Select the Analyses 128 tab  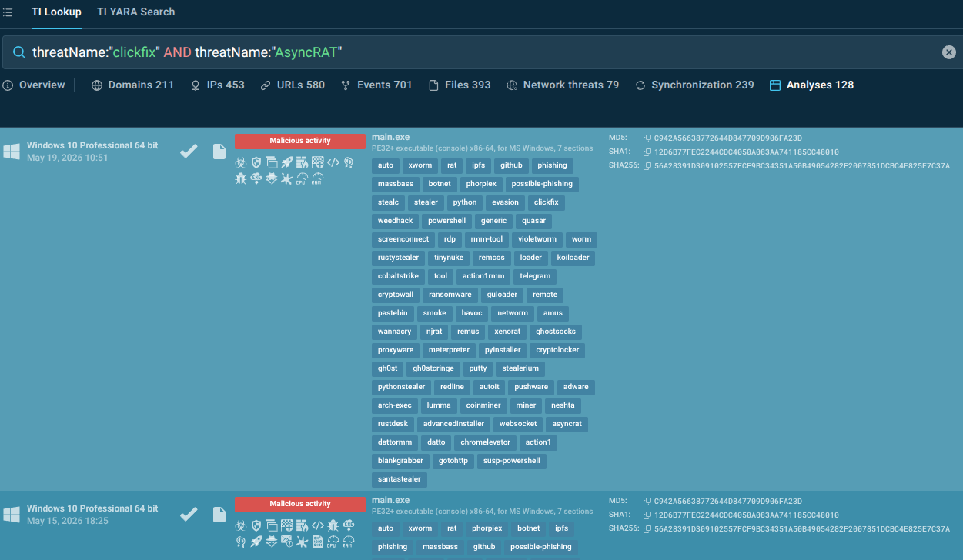[x=811, y=85]
